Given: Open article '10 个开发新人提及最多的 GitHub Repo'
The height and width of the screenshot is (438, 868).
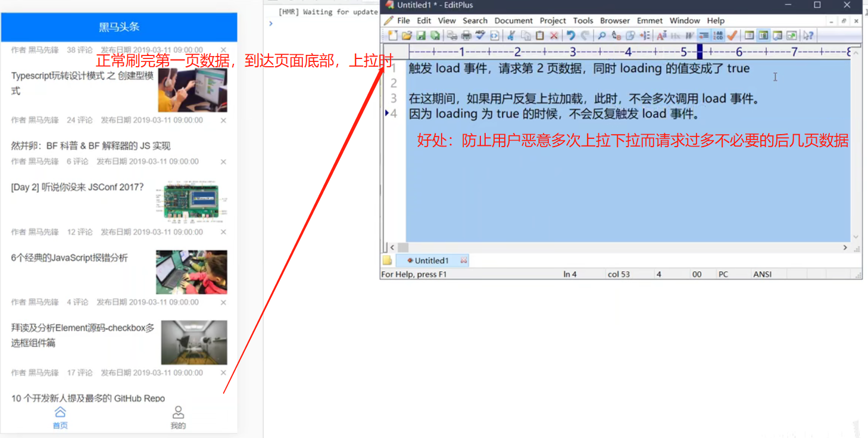Looking at the screenshot, I should [88, 398].
